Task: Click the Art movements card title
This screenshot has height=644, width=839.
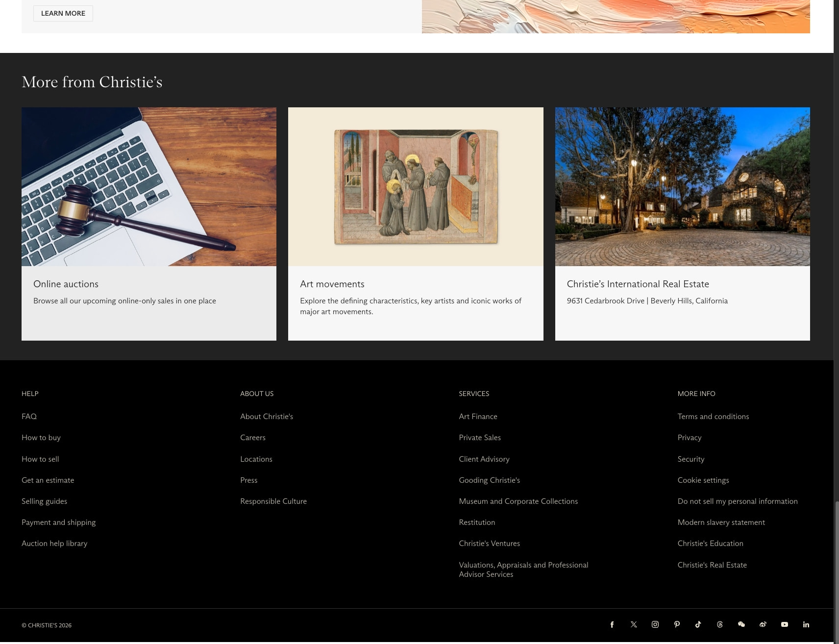Action: click(332, 284)
